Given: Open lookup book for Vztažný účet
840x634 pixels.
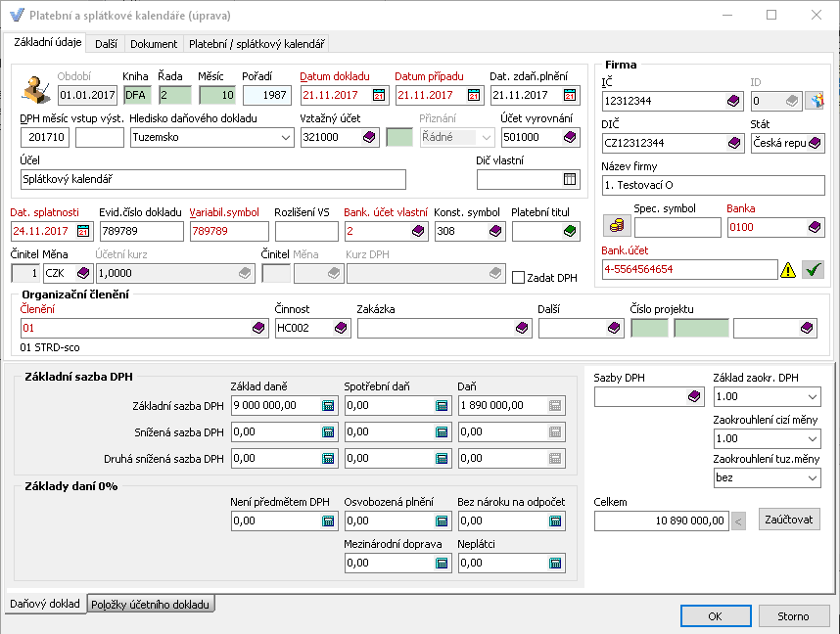Looking at the screenshot, I should [369, 137].
